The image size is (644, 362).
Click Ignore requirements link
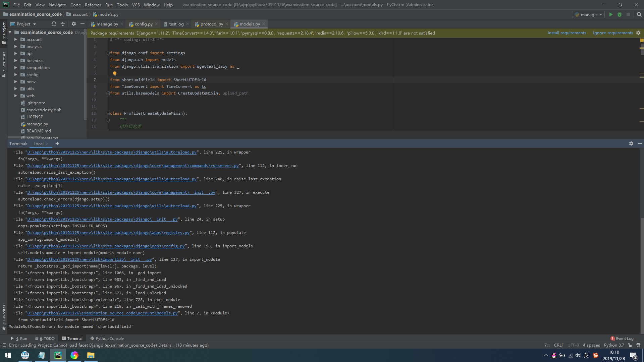coord(613,33)
